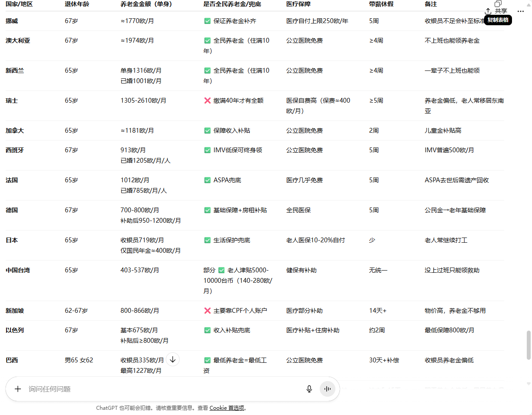Open the more options (…) menu

(x=521, y=10)
